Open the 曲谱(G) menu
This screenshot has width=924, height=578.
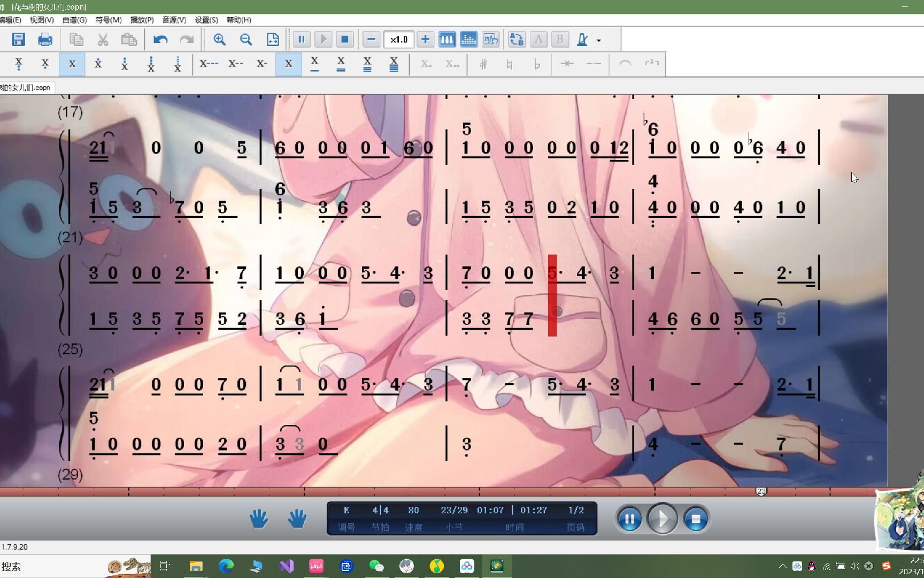[x=74, y=20]
